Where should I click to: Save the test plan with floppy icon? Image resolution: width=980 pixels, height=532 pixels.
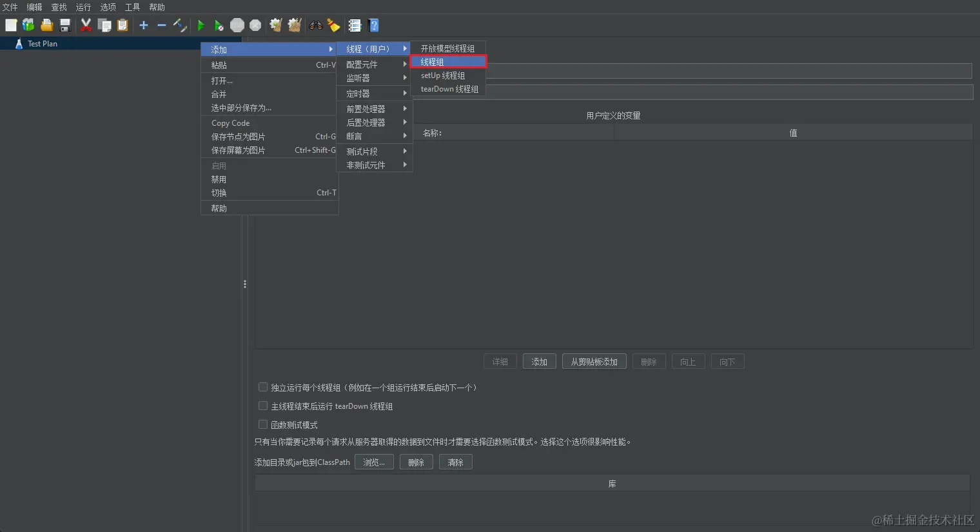coord(65,25)
